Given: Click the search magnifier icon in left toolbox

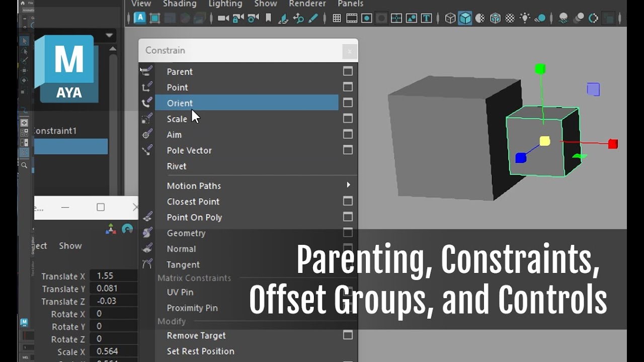Looking at the screenshot, I should coord(24,165).
